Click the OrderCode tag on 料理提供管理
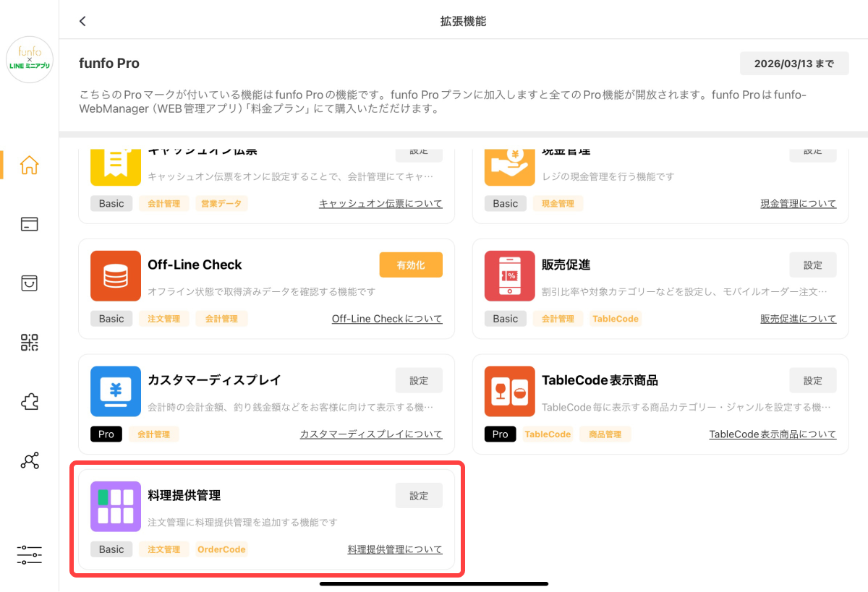The image size is (868, 592). pos(221,549)
